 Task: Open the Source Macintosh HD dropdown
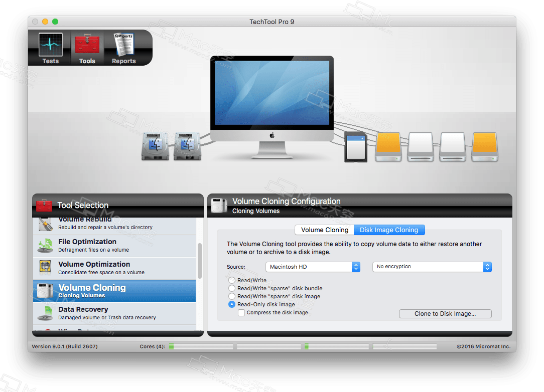coord(313,267)
